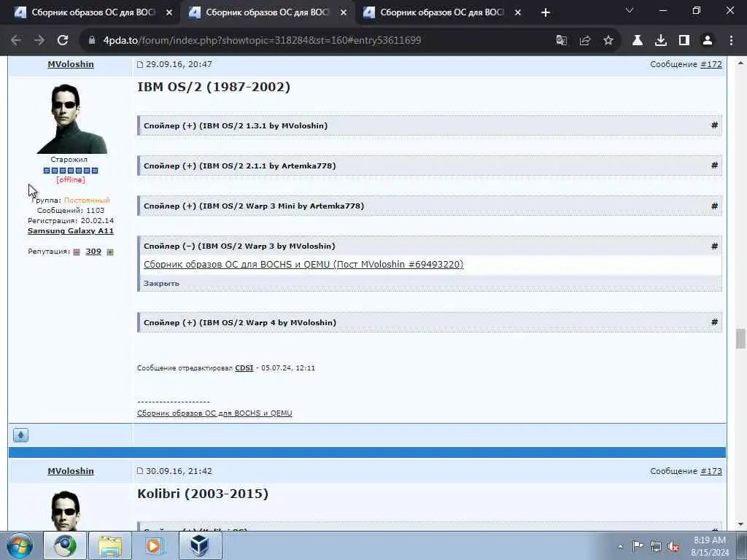The image size is (747, 560).
Task: Open the translate page icon
Action: click(562, 41)
